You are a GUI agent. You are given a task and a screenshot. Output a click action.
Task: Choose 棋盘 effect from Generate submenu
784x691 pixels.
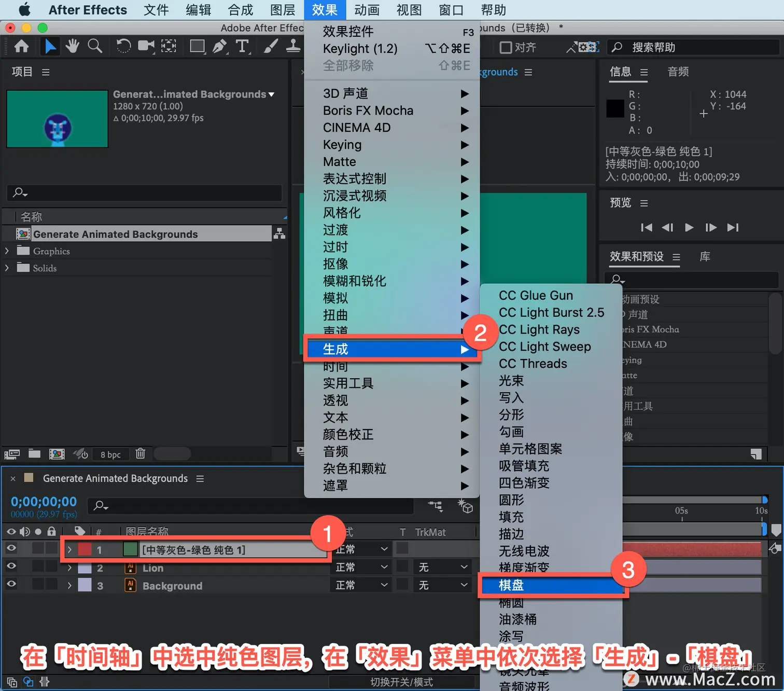[552, 585]
